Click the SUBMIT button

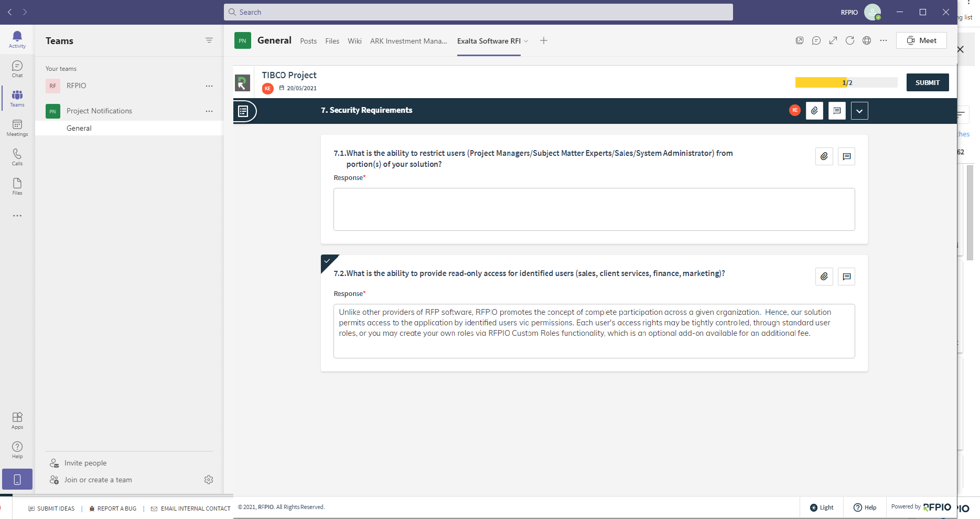coord(928,82)
